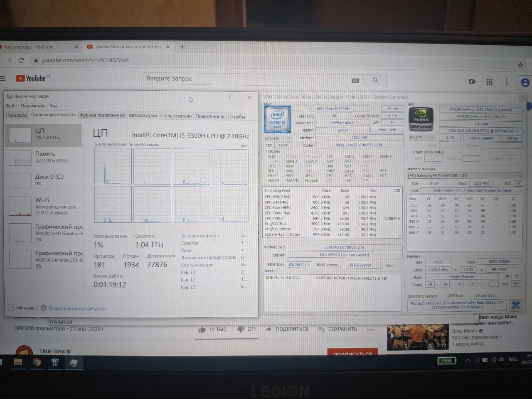Open File Explorer from the taskbar

click(18, 362)
